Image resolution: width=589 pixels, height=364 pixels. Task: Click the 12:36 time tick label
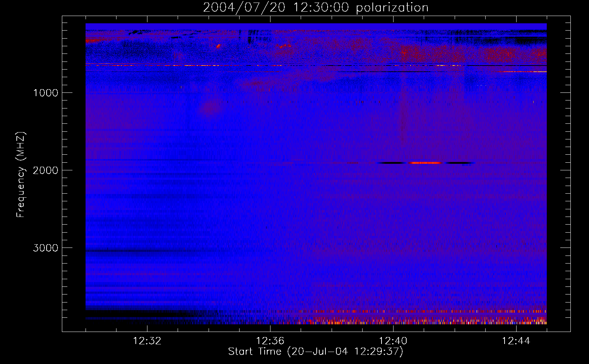(x=270, y=341)
